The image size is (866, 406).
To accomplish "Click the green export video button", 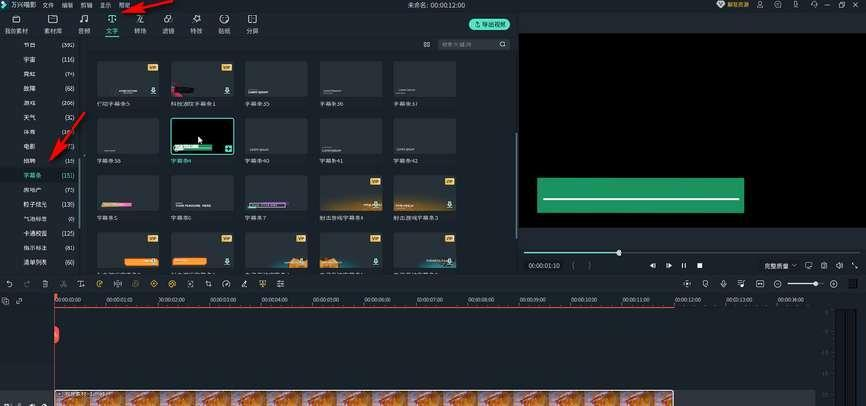I will coord(489,25).
